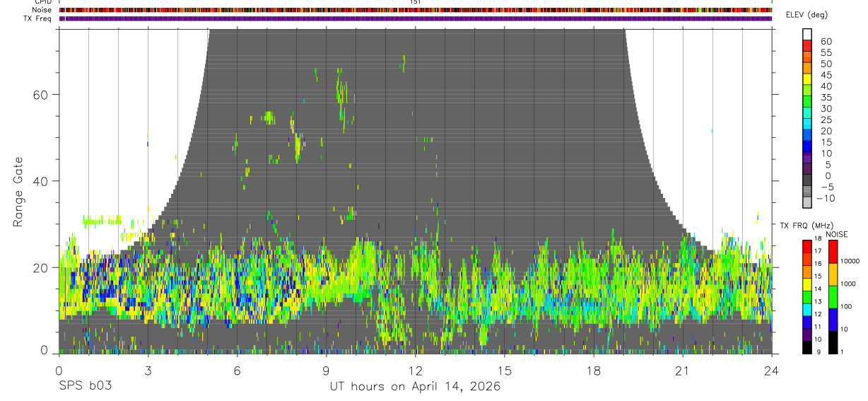The width and height of the screenshot is (868, 401).
Task: Click the '10000' label on the NOISE scale
Action: (850, 261)
